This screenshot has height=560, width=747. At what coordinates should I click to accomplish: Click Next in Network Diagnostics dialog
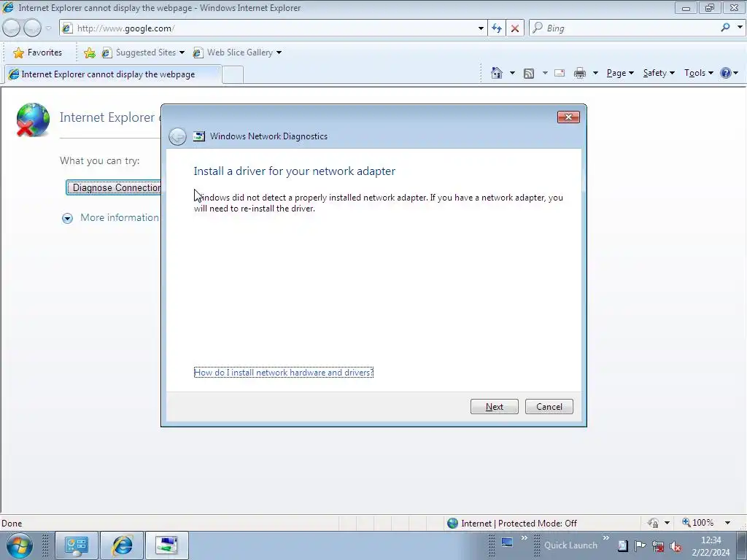pos(494,407)
